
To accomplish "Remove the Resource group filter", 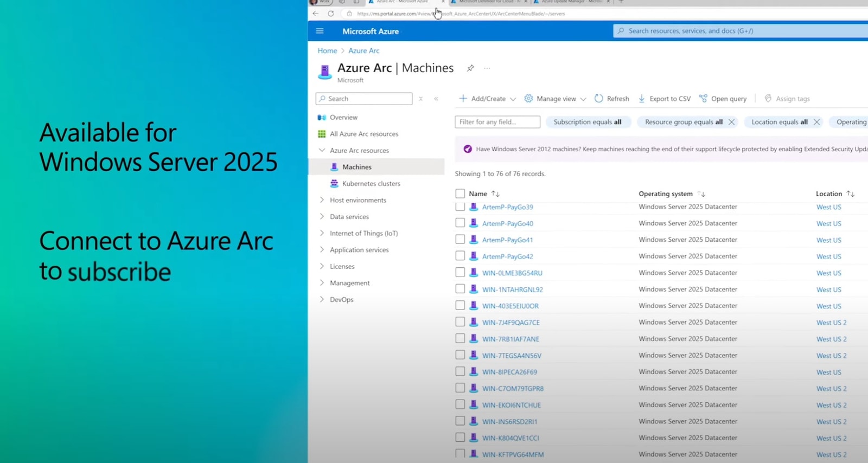I will coord(731,122).
